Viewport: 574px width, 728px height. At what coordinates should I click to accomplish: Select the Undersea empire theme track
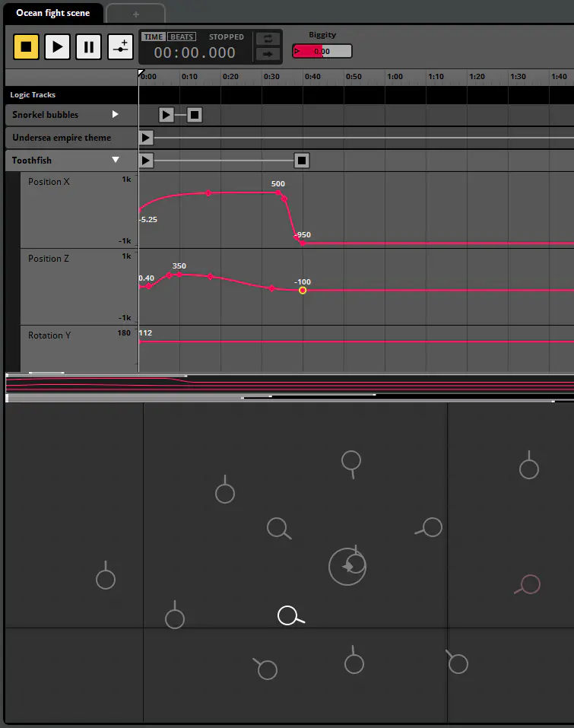tap(62, 138)
